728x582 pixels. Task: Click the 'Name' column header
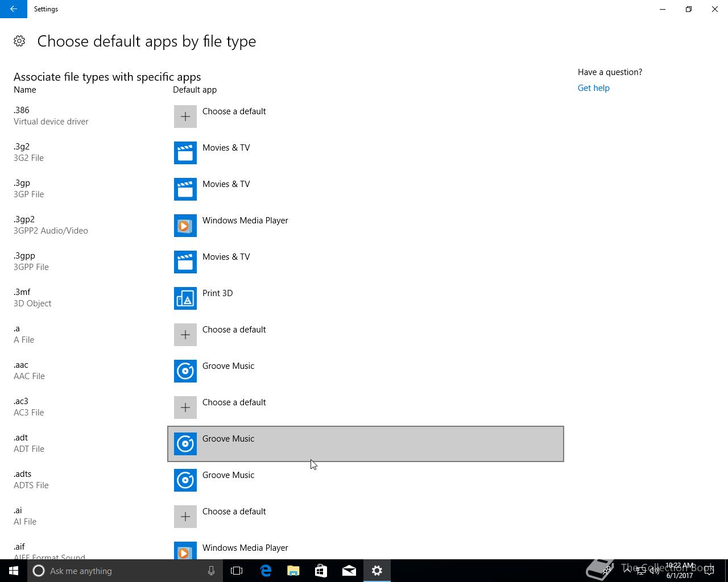(25, 90)
